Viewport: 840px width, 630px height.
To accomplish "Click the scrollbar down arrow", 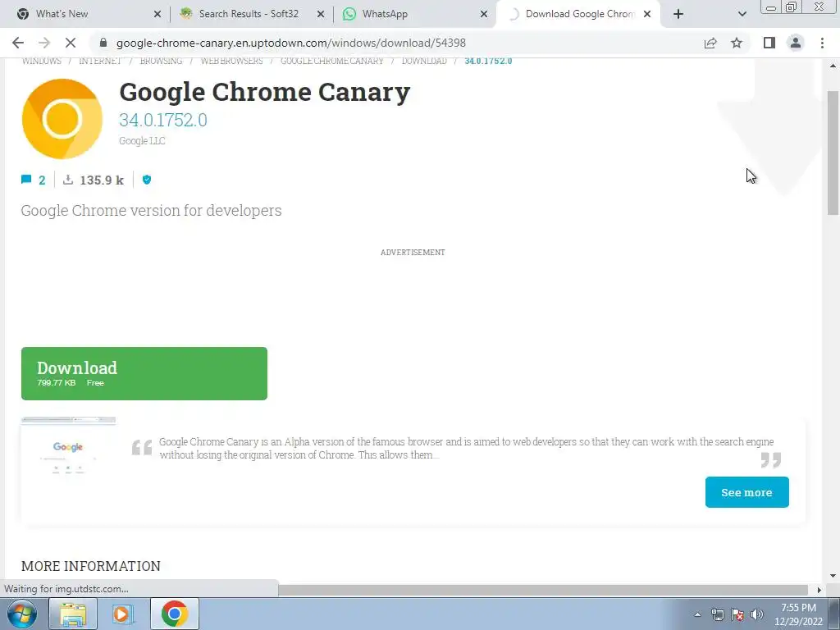I will 833,576.
